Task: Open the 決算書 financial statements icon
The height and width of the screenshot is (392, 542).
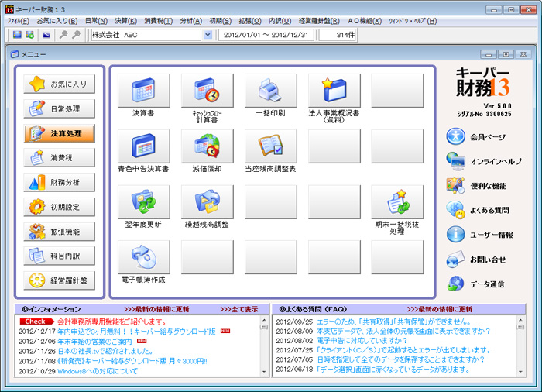Action: (143, 91)
